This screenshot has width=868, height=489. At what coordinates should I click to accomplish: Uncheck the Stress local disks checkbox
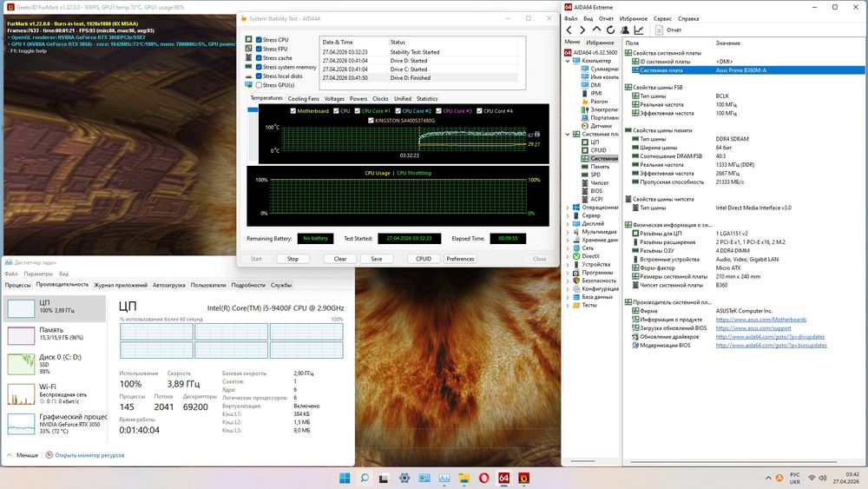[x=259, y=76]
